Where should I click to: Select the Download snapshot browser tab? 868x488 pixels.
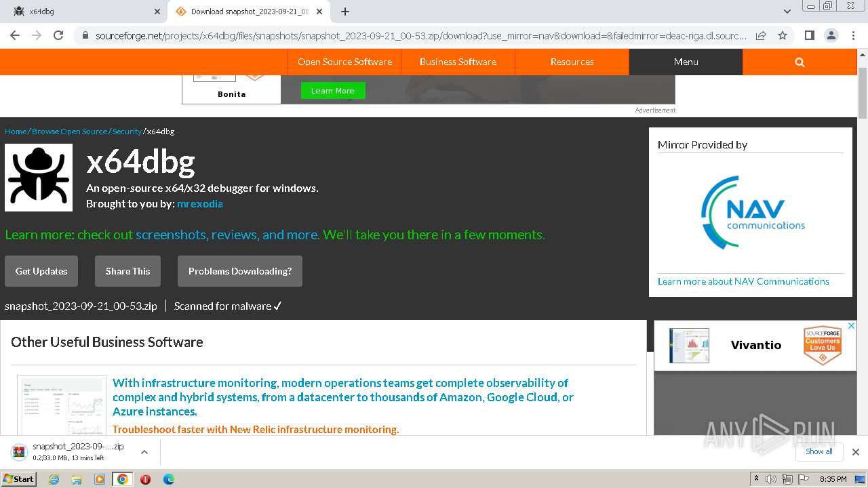click(x=250, y=12)
